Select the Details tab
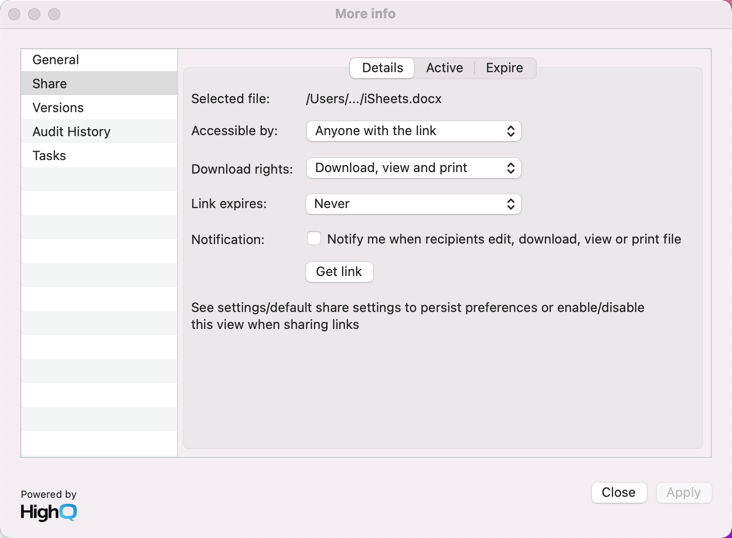Screen dimensions: 732x538 click(x=382, y=68)
